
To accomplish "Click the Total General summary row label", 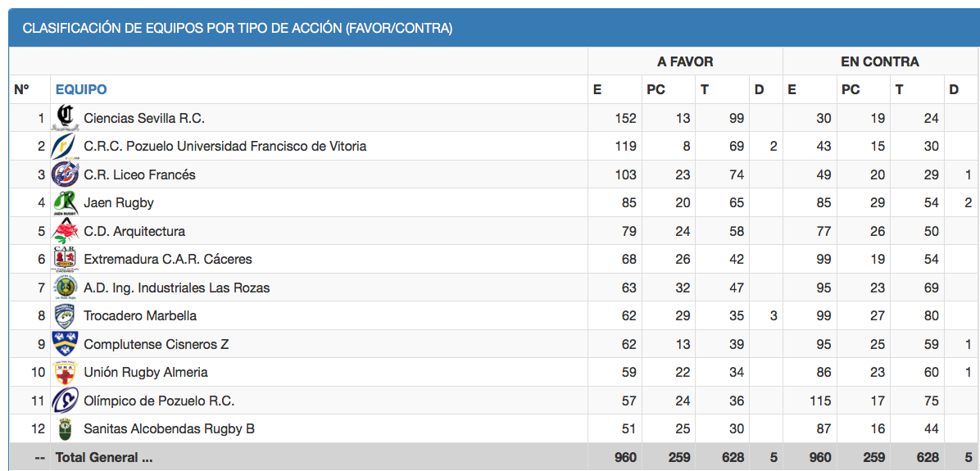I will click(x=104, y=458).
